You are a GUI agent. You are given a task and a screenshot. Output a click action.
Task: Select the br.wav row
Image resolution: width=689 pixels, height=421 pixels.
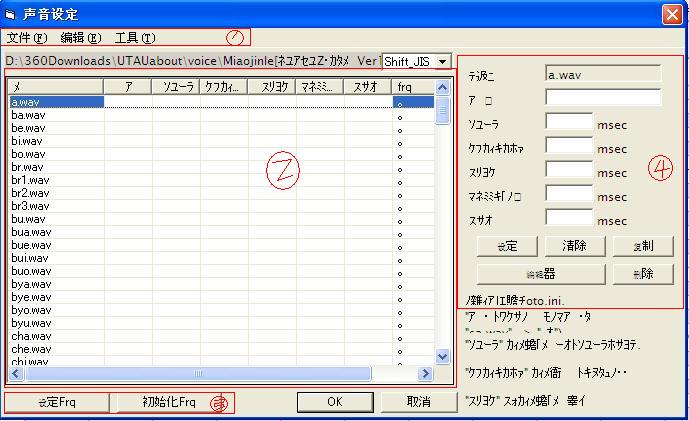[x=222, y=167]
